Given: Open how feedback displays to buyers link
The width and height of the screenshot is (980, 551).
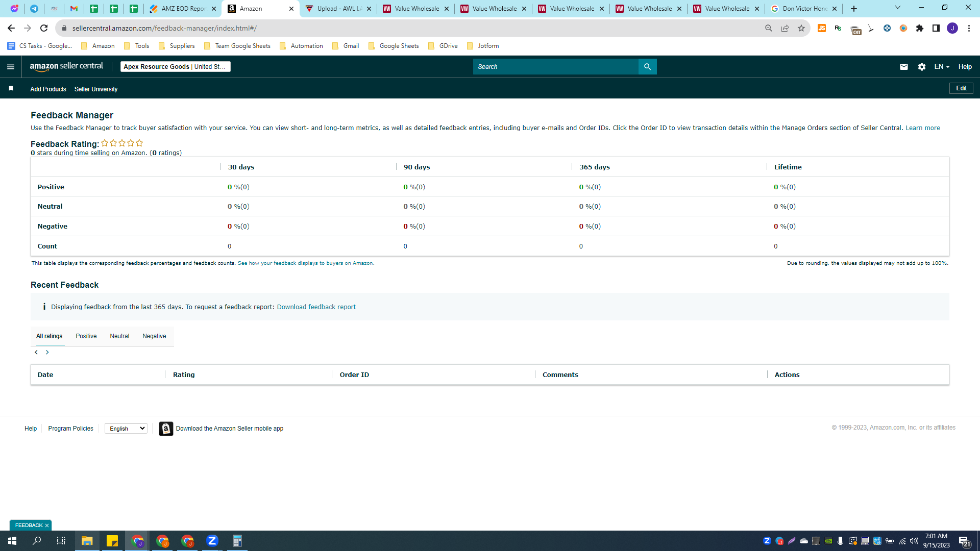Looking at the screenshot, I should click(305, 263).
